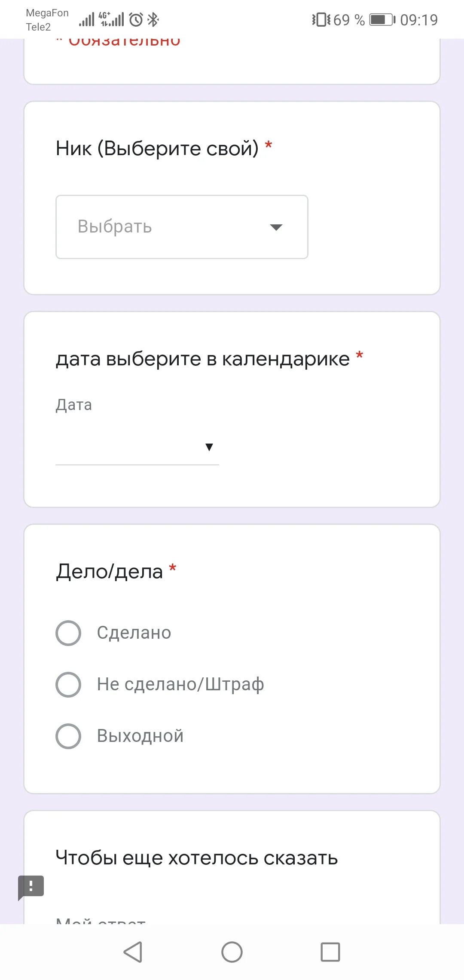Open recent apps with square button
Viewport: 464px width, 980px height.
(330, 952)
